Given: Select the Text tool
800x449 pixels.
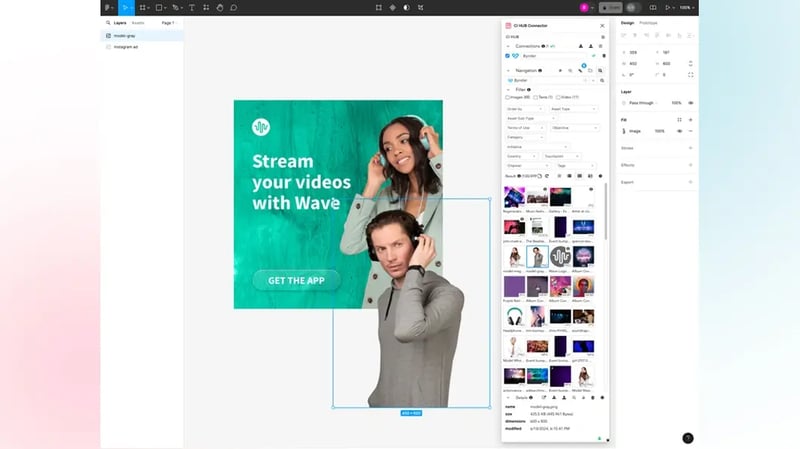Looking at the screenshot, I should pyautogui.click(x=192, y=8).
